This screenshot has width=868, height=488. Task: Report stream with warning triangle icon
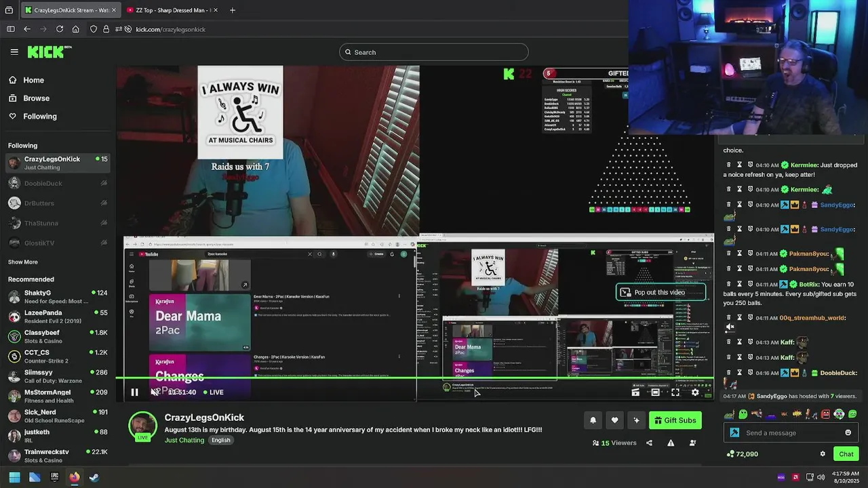[x=671, y=443]
